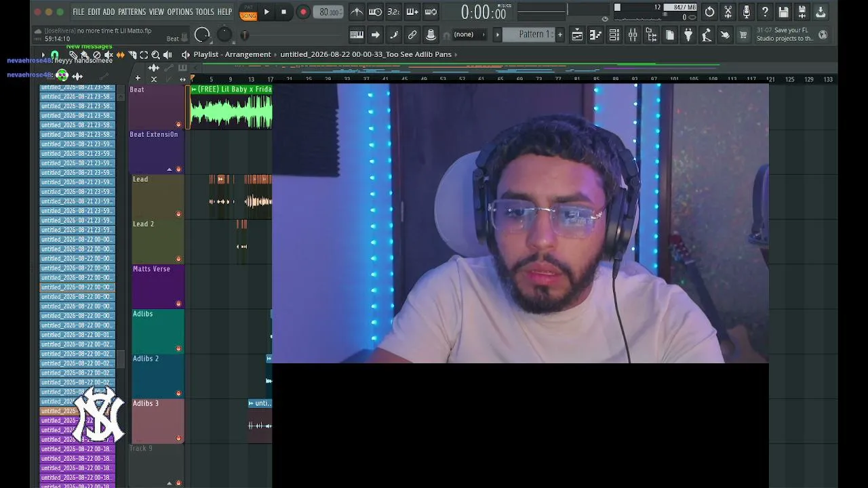Click the export download icon
This screenshot has height=488, width=868.
[820, 12]
